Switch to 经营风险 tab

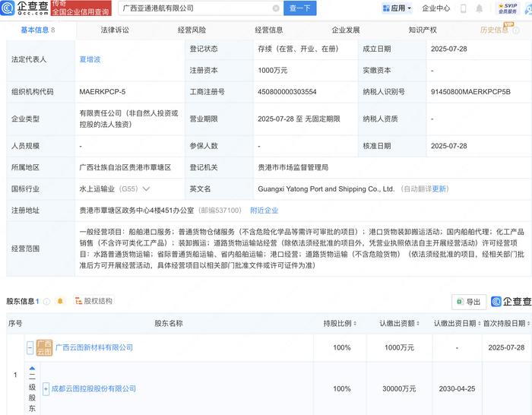click(x=192, y=30)
